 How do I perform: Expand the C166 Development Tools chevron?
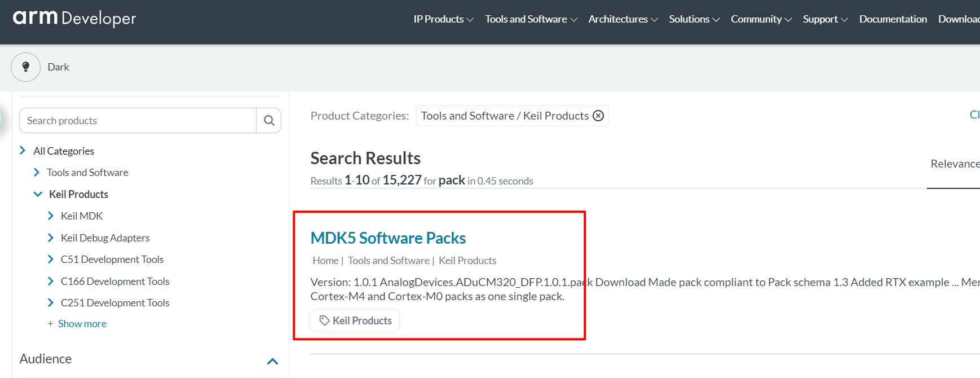coord(51,281)
